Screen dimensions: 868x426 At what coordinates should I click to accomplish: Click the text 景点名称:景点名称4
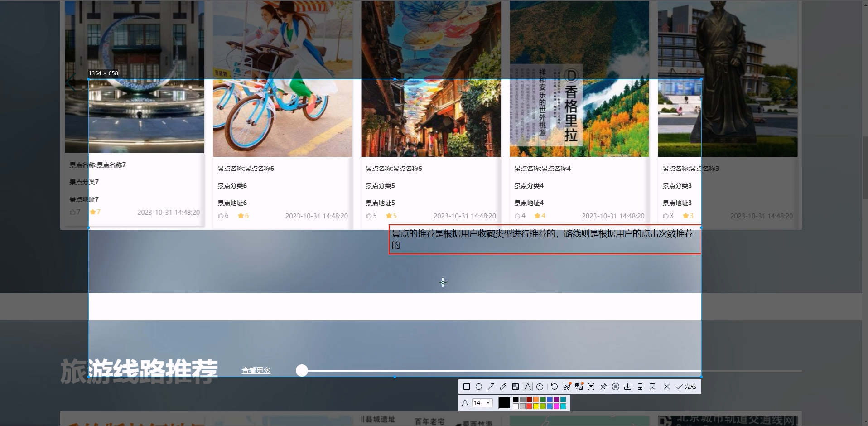[542, 169]
